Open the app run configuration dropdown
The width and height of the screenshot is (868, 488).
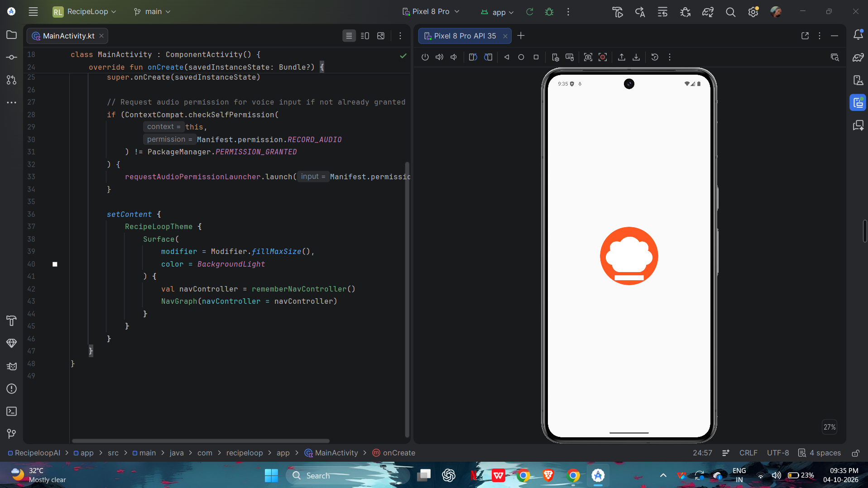coord(497,12)
